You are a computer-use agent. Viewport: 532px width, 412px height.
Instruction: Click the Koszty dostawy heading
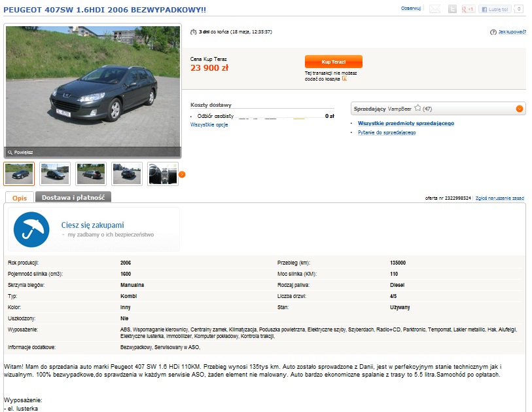[x=211, y=105]
